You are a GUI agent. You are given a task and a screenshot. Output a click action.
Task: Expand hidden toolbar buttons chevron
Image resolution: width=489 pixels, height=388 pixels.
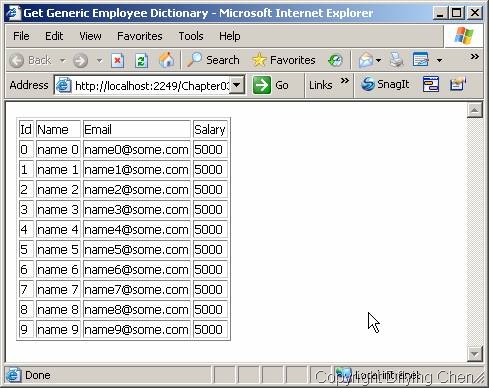(x=474, y=56)
